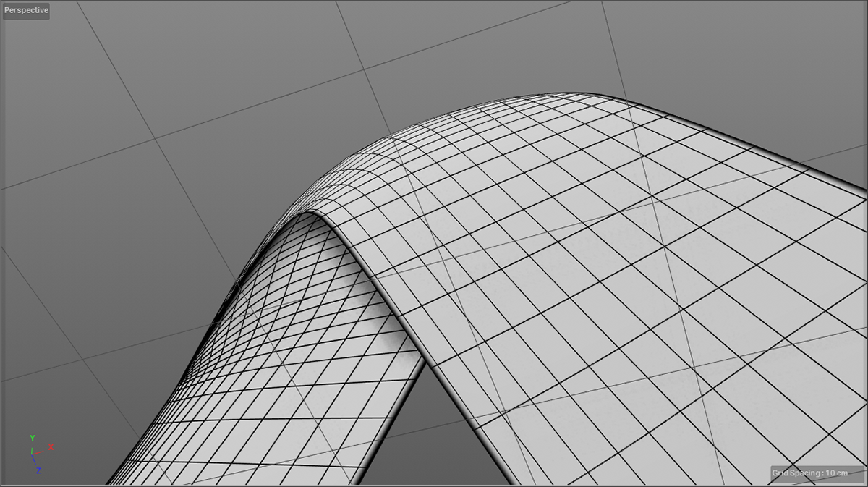Click the world grid intersection in the upper-left background
The width and height of the screenshot is (868, 487).
click(155, 139)
